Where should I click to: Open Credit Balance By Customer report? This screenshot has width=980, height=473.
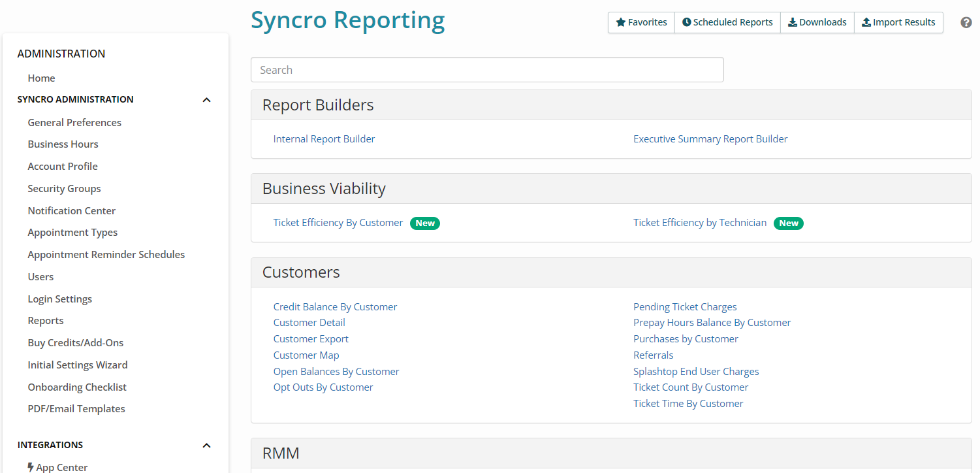click(x=335, y=306)
